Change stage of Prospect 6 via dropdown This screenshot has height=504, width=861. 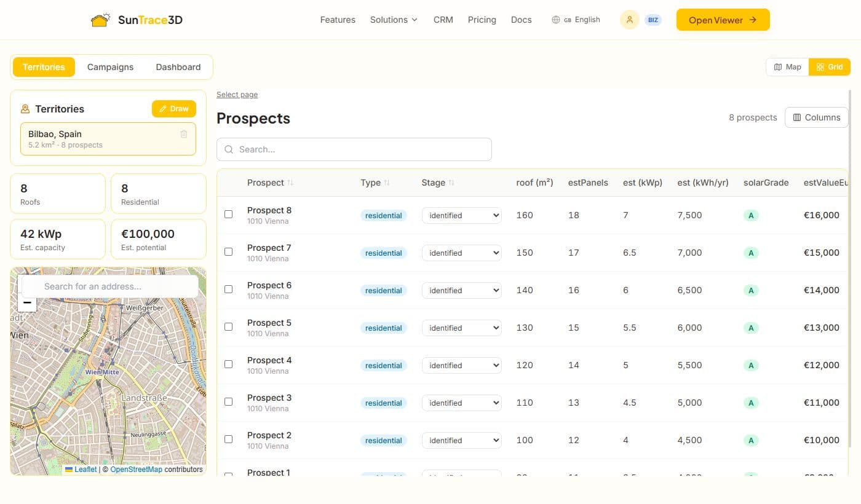pyautogui.click(x=462, y=291)
